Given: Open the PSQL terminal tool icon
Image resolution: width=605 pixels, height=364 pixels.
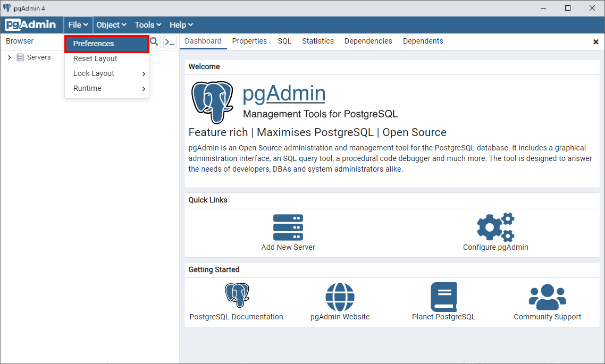Looking at the screenshot, I should point(170,41).
